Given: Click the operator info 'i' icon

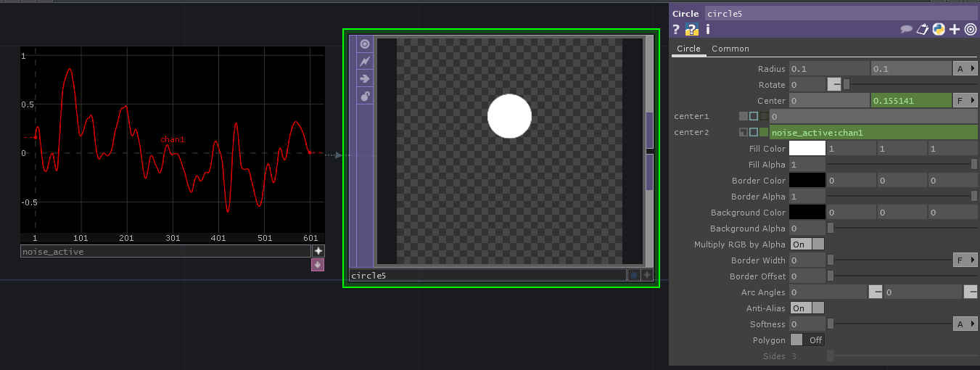Looking at the screenshot, I should pos(708,30).
